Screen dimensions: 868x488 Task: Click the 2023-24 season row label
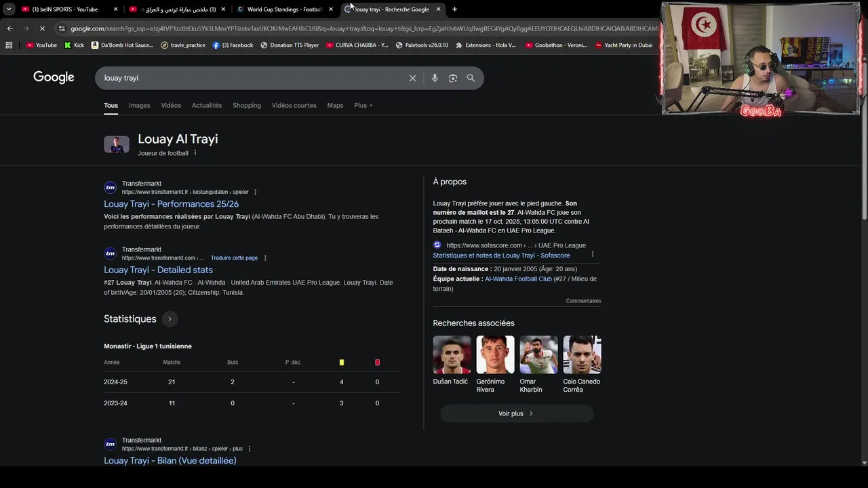coord(115,403)
